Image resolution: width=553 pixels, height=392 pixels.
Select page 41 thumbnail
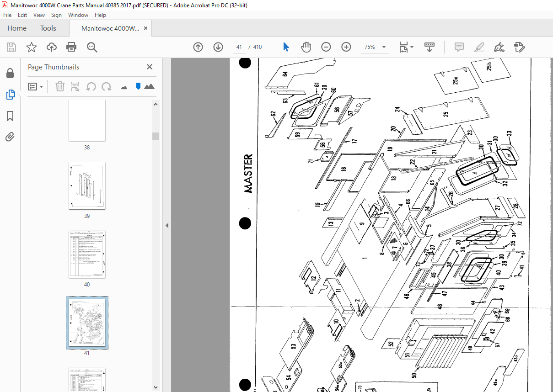[87, 323]
